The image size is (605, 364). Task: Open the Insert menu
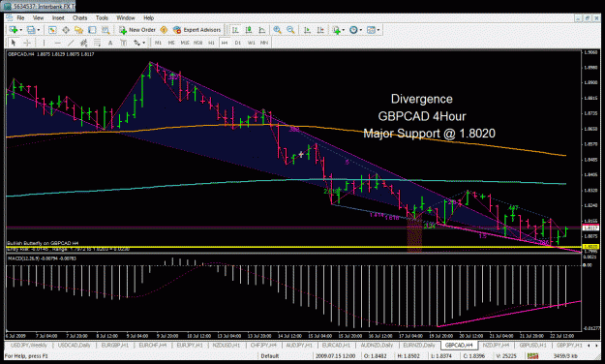tap(58, 17)
